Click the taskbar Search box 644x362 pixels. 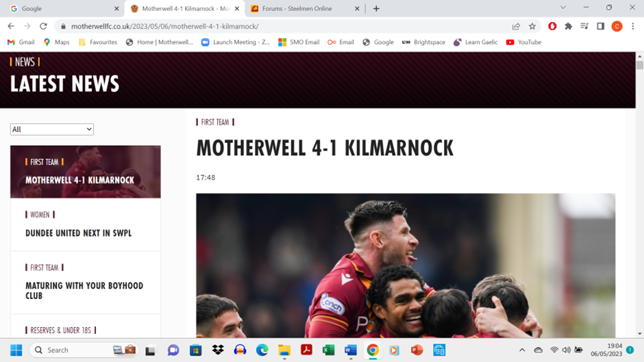click(84, 350)
